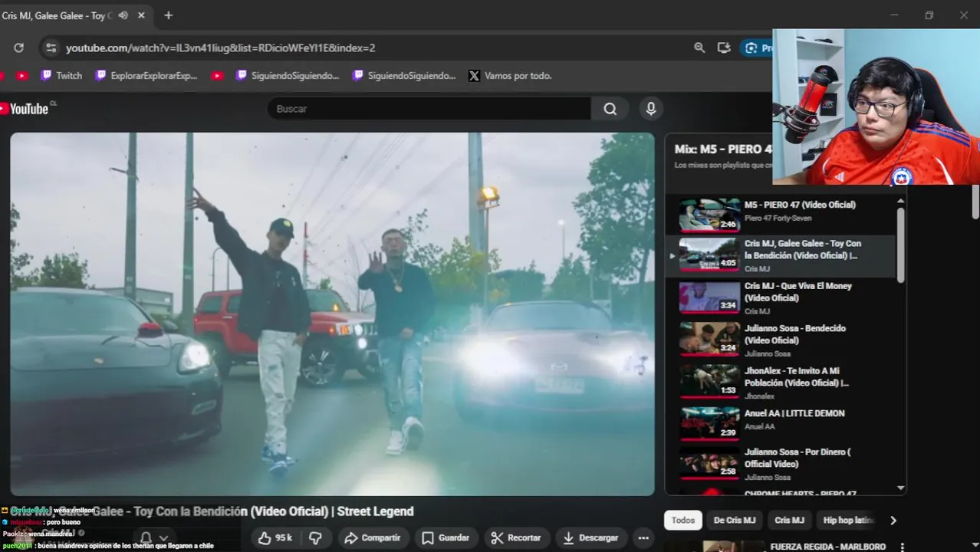Open the YouTube bookmark after ExplorarExplorarExp...

(x=217, y=75)
